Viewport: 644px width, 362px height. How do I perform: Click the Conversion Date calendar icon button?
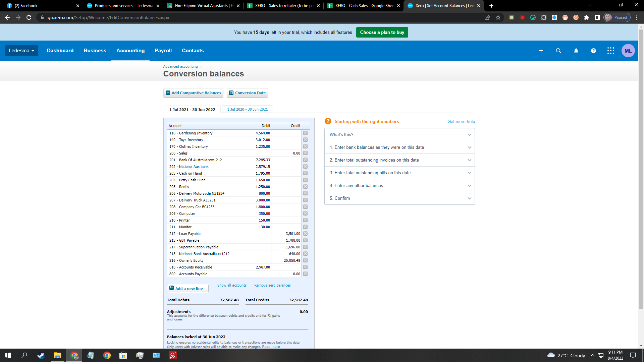point(247,93)
